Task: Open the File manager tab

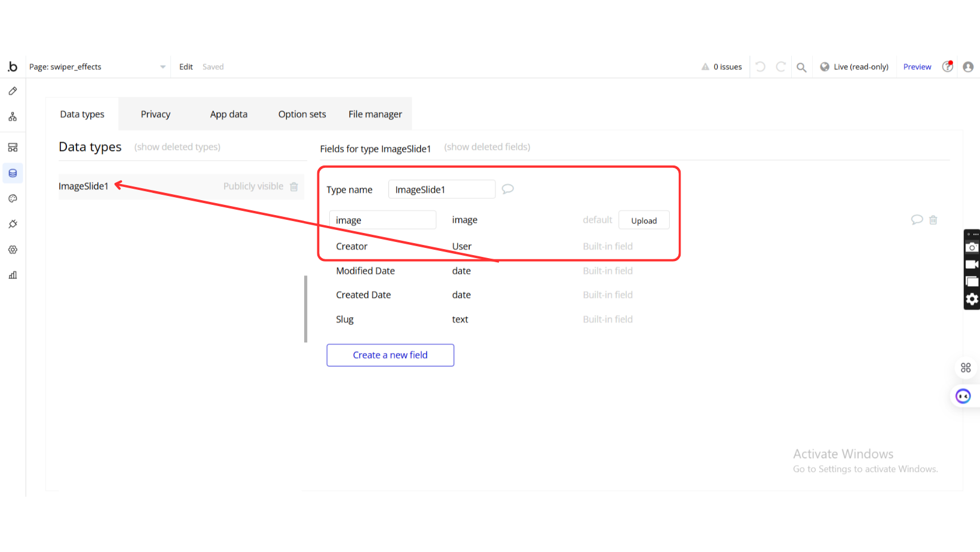Action: pyautogui.click(x=375, y=114)
